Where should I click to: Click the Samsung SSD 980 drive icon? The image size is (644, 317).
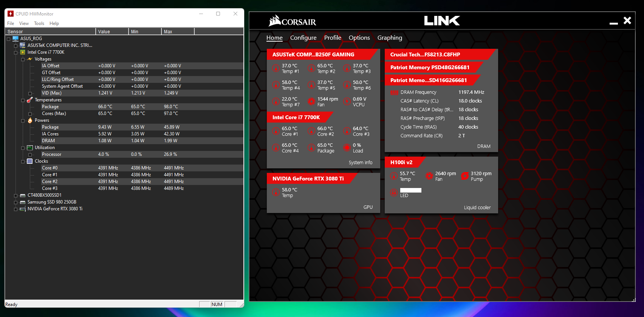(23, 202)
